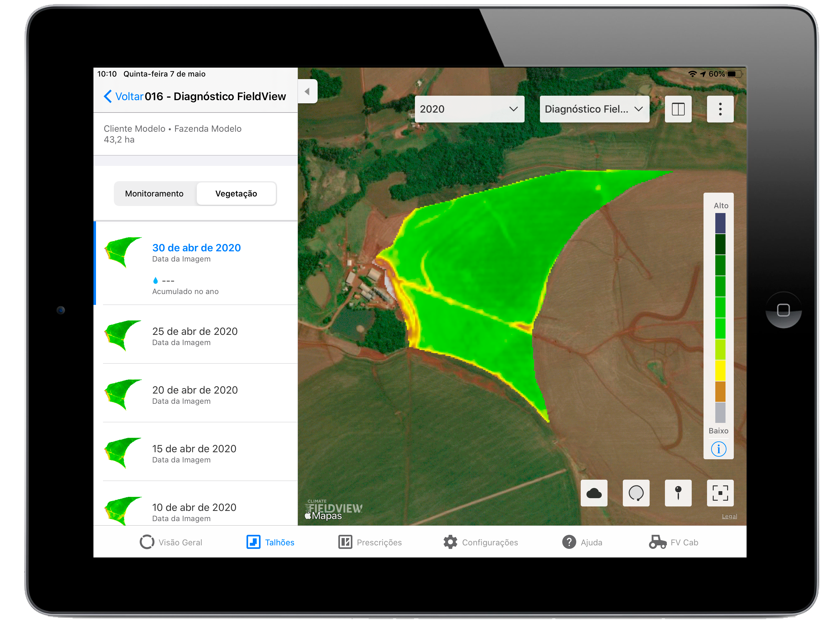
Task: Tap the orange legend color swatch
Action: click(720, 392)
